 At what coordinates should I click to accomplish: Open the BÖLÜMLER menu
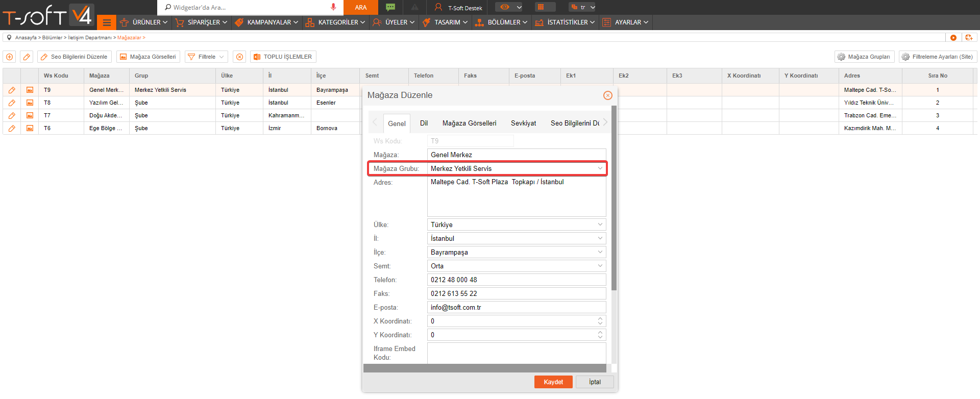click(x=501, y=22)
